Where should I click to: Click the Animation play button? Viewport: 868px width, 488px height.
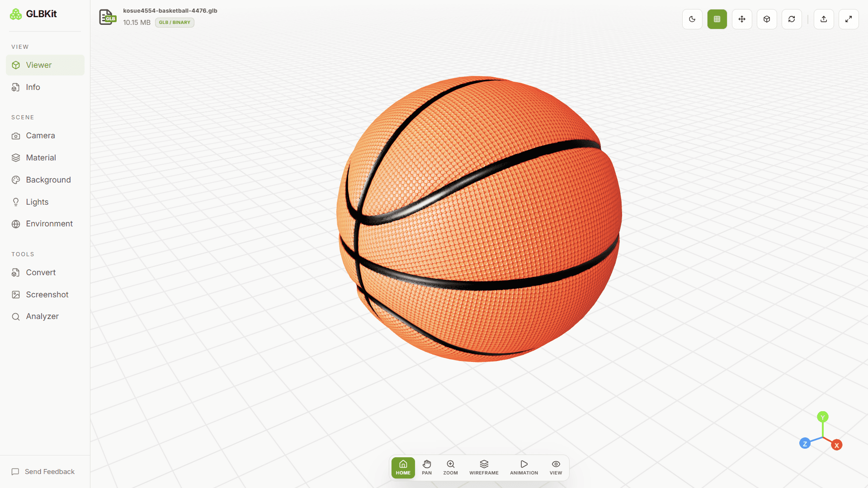pos(524,468)
